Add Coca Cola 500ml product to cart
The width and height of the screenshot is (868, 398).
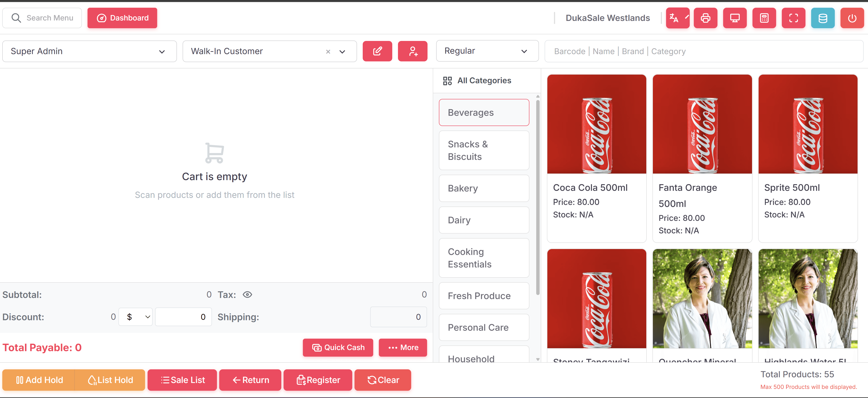(596, 158)
